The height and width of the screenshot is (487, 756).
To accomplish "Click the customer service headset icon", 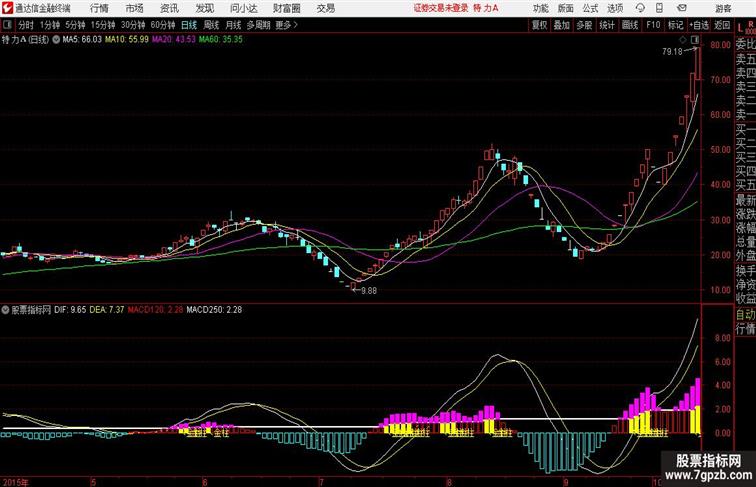I will tap(640, 8).
